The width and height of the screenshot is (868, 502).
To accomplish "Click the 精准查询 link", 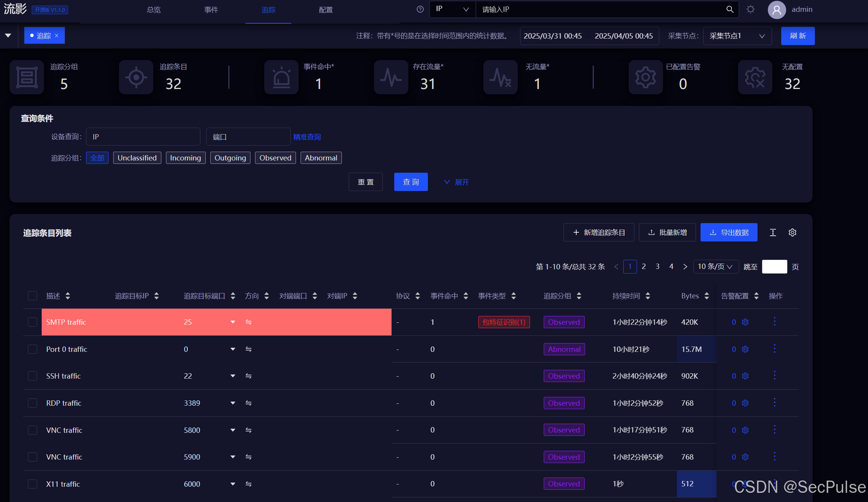I will [307, 137].
